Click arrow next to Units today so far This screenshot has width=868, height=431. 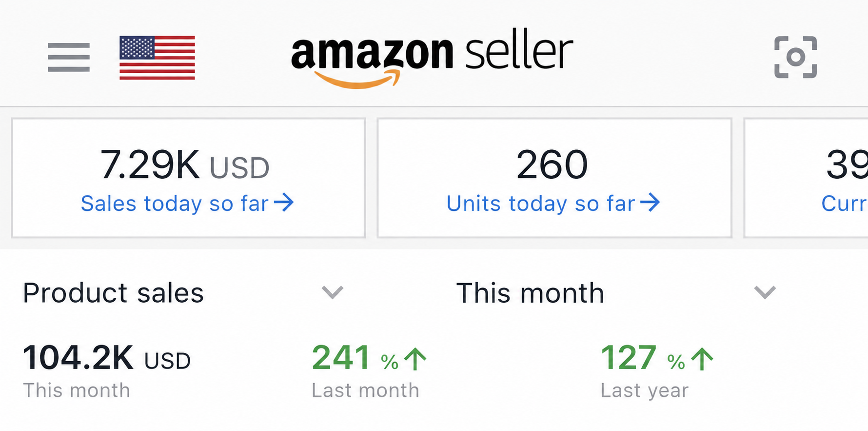(650, 202)
